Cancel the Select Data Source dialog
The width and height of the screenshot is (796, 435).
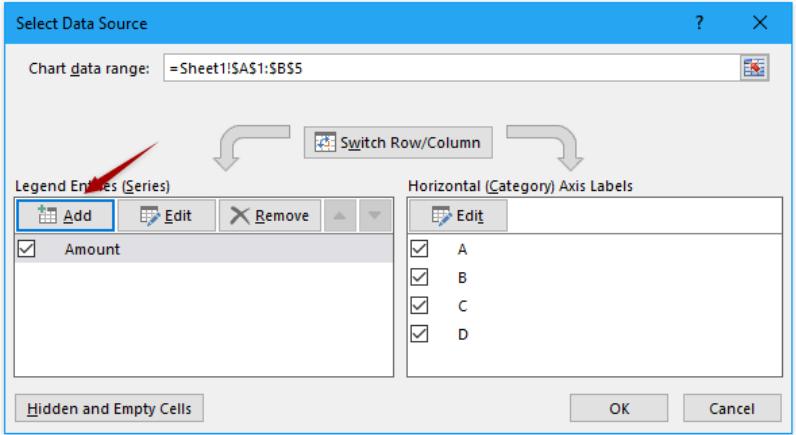point(732,409)
